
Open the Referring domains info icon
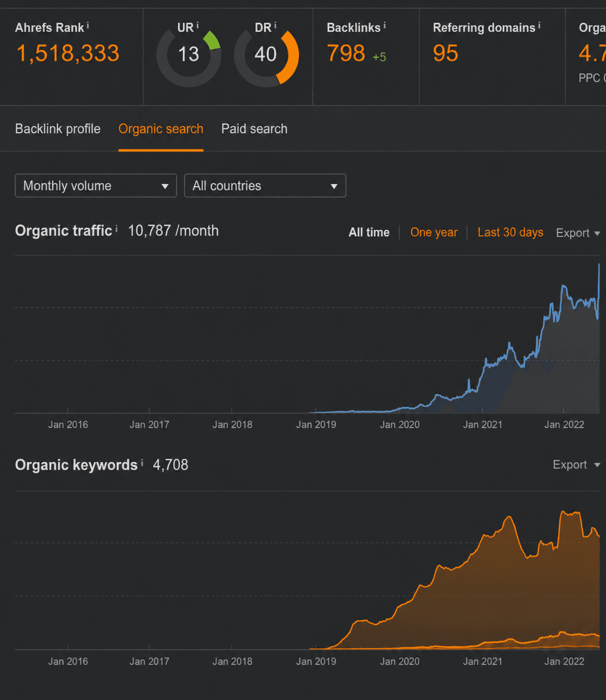539,25
